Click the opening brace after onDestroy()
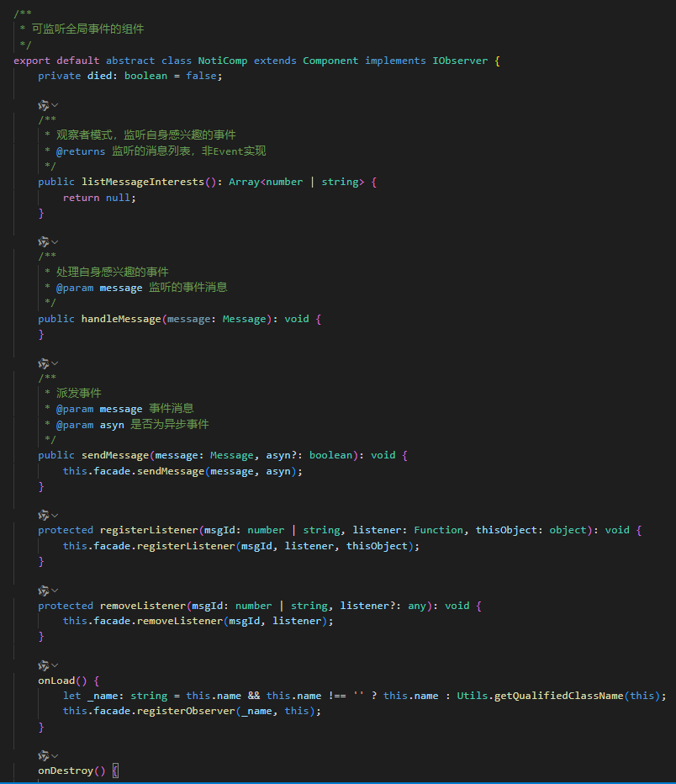Screen dimensions: 676x784 (115, 771)
